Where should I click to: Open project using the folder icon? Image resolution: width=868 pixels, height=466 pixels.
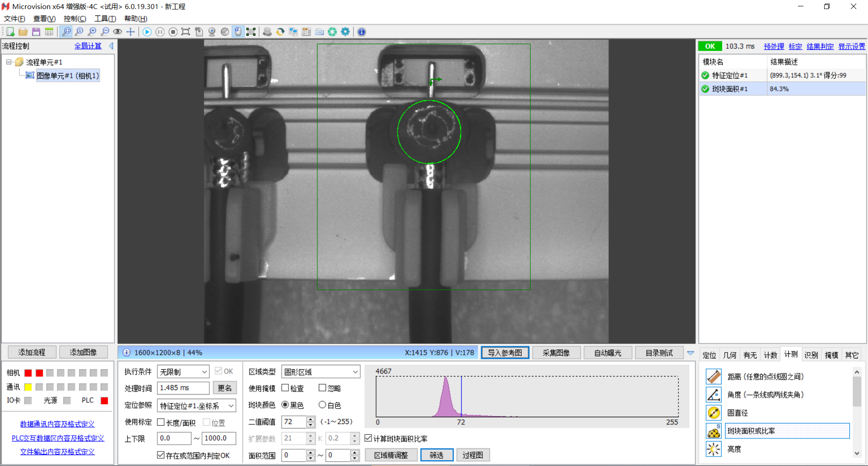coord(23,32)
